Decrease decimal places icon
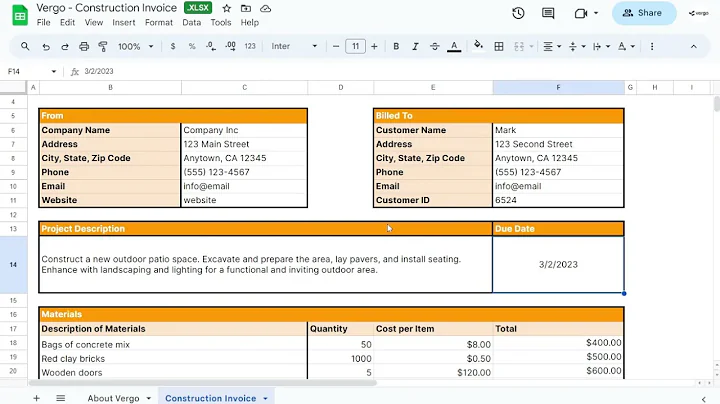Screen dimensions: 720x404 [x=211, y=46]
